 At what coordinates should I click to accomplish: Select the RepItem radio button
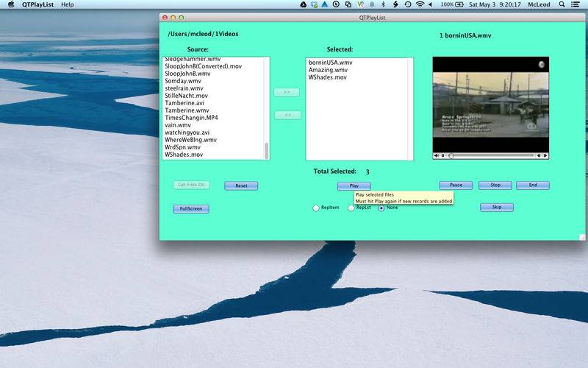click(316, 208)
